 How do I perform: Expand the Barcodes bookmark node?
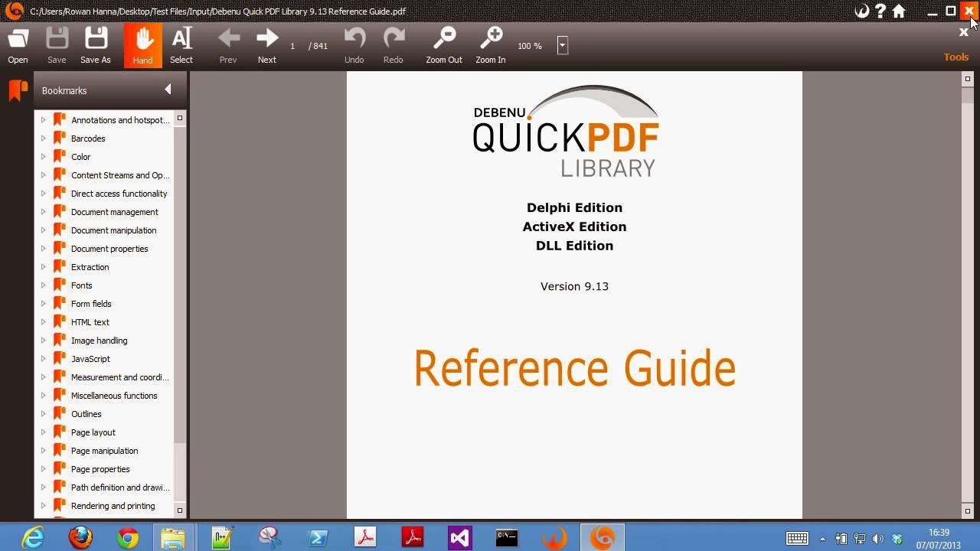(x=43, y=139)
